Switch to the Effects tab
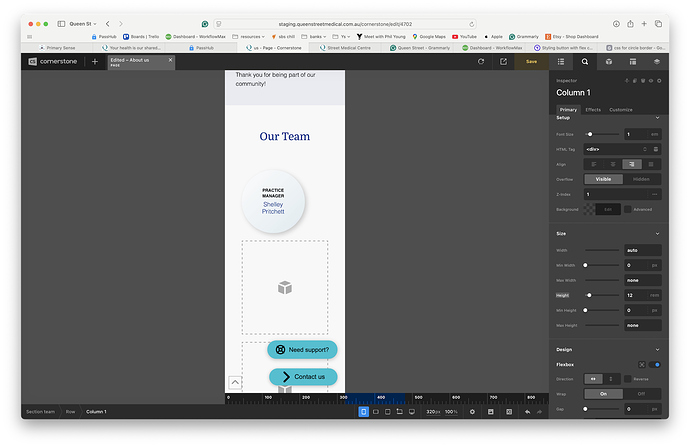This screenshot has height=446, width=690. click(593, 109)
